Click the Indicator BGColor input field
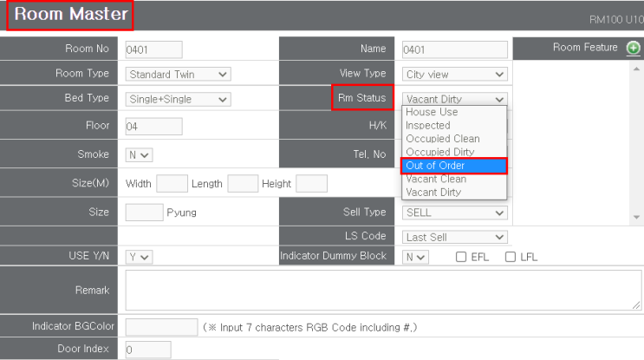Screen dimensions: 644x360 tap(161, 327)
